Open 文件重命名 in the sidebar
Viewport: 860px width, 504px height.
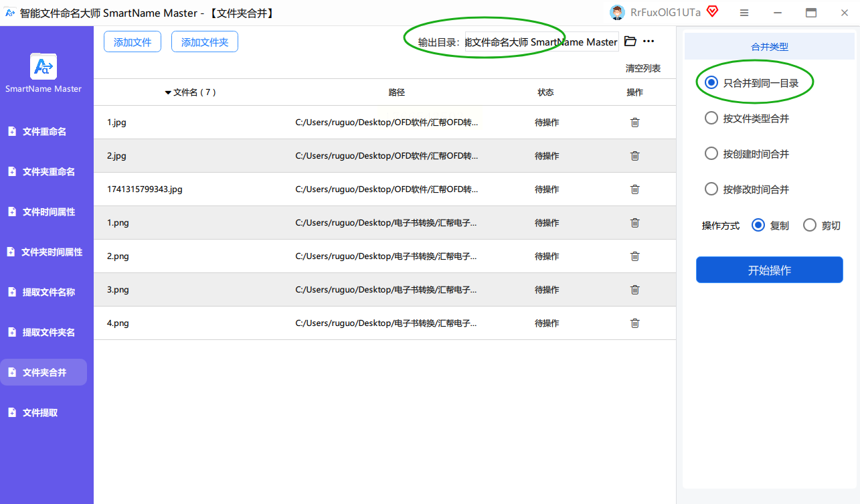pyautogui.click(x=44, y=132)
